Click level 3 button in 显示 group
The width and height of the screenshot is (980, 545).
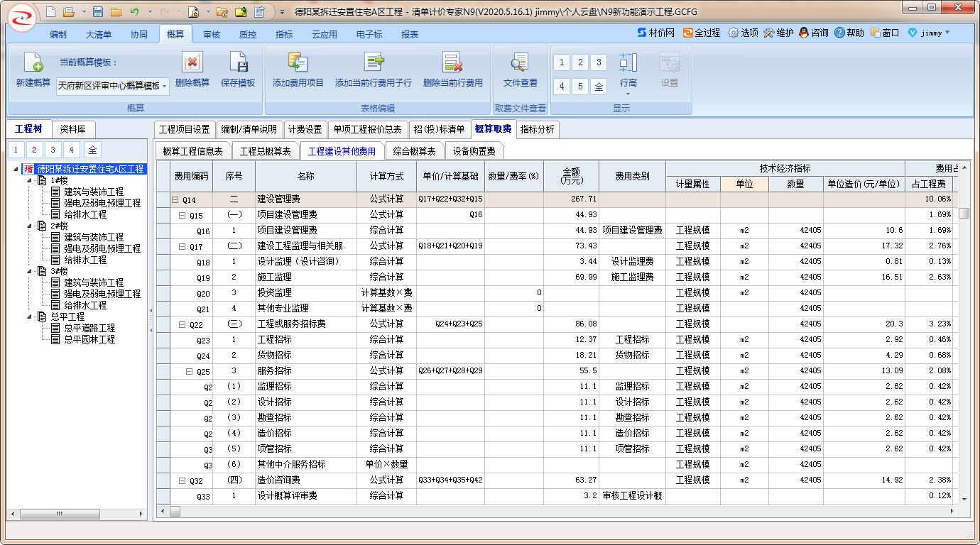click(x=599, y=62)
